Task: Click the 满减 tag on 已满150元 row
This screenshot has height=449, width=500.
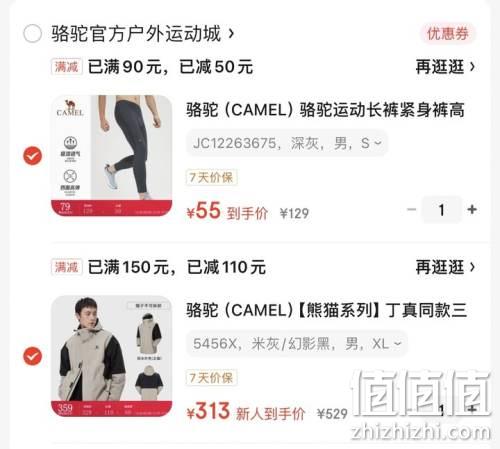Action: 67,267
